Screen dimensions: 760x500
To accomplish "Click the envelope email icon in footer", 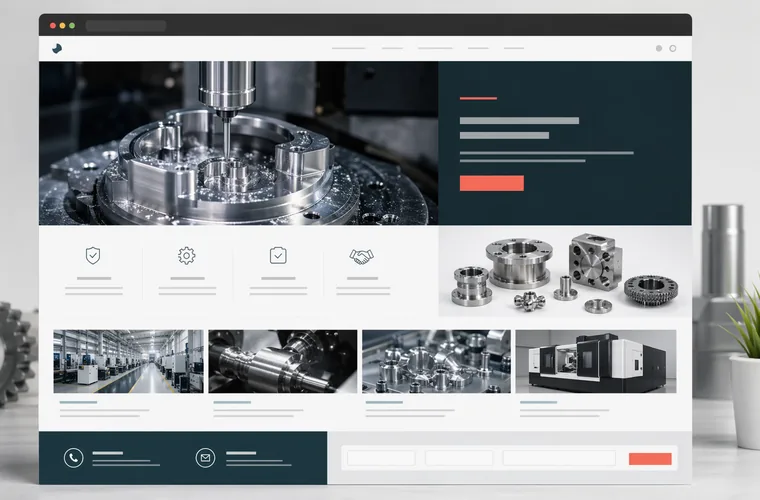I will pos(206,458).
